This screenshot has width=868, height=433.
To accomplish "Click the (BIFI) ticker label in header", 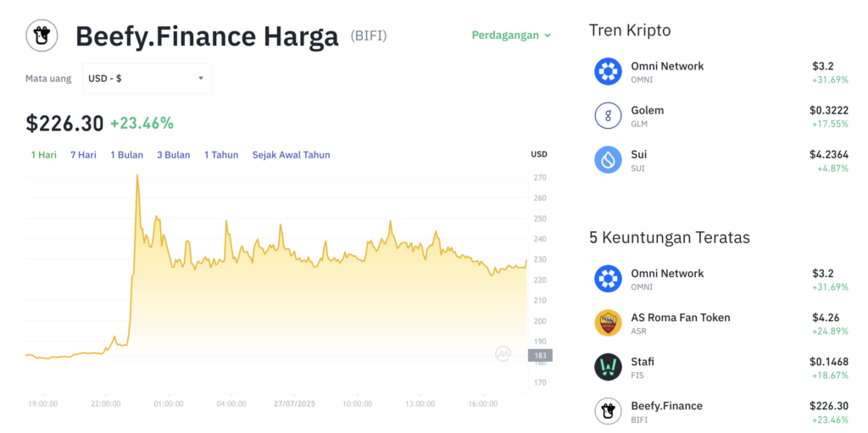I will (369, 36).
